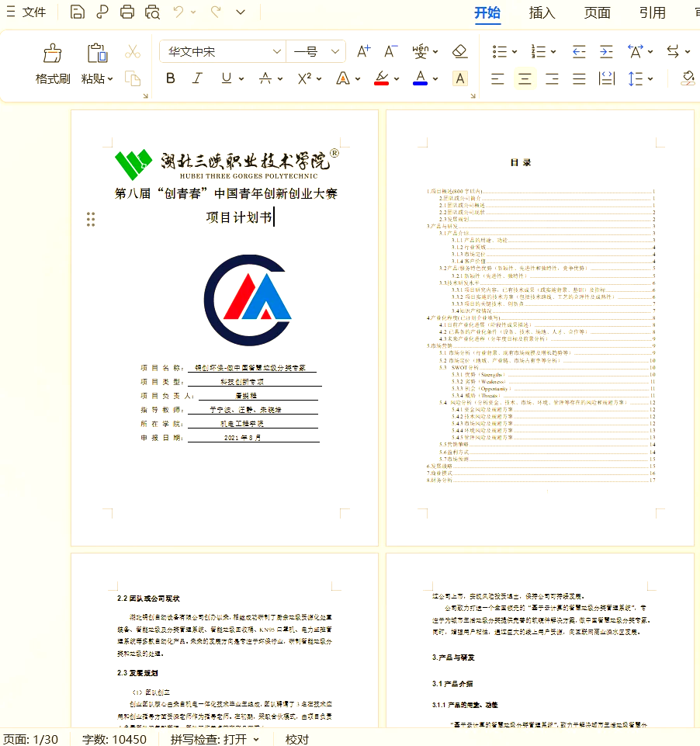The height and width of the screenshot is (746, 700).
Task: Click the 格式刷 format painter button
Action: click(53, 64)
